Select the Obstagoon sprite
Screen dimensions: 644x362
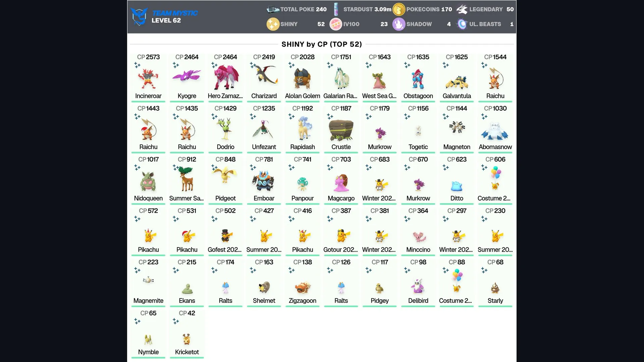click(418, 79)
